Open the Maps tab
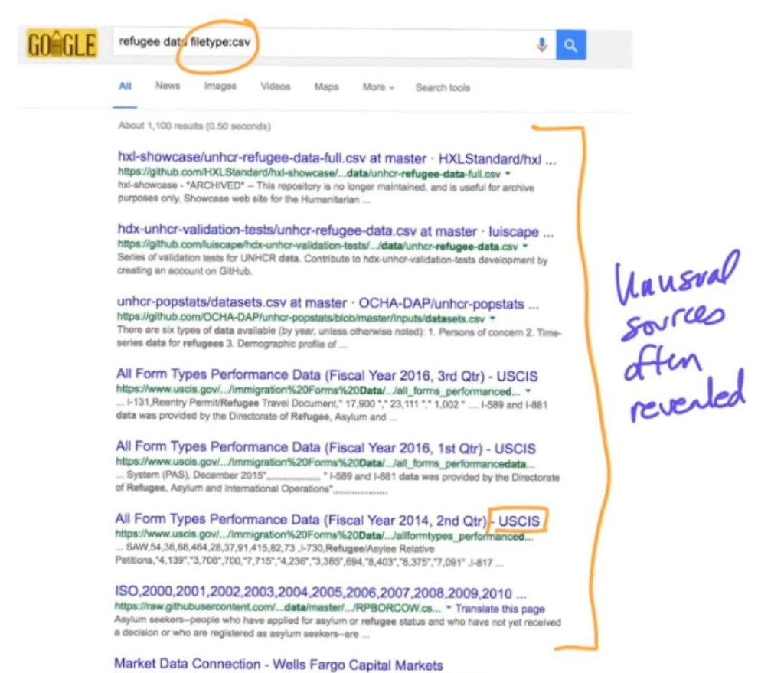Viewport: 784px width, 673px height. [326, 87]
